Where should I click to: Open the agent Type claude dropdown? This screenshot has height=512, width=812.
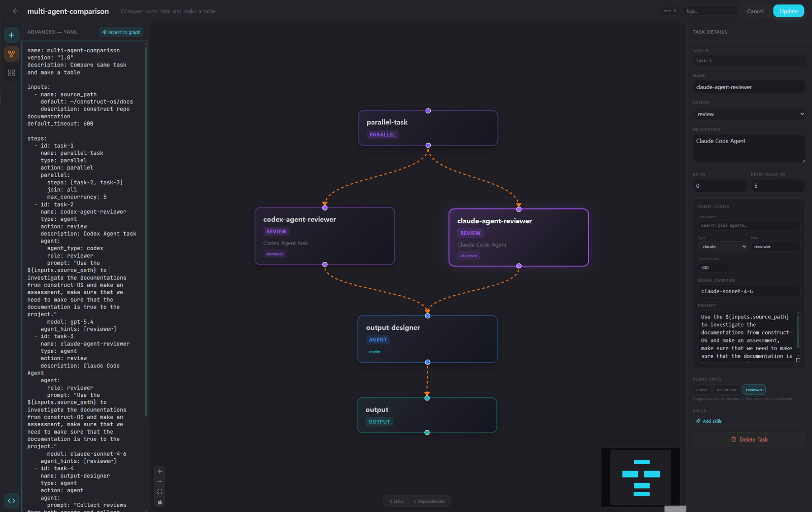(723, 247)
